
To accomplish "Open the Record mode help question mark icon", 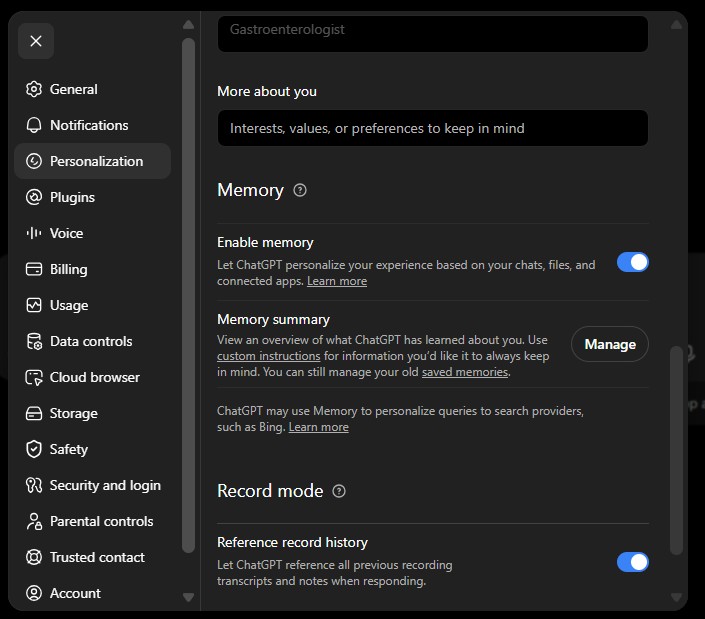I will point(339,491).
